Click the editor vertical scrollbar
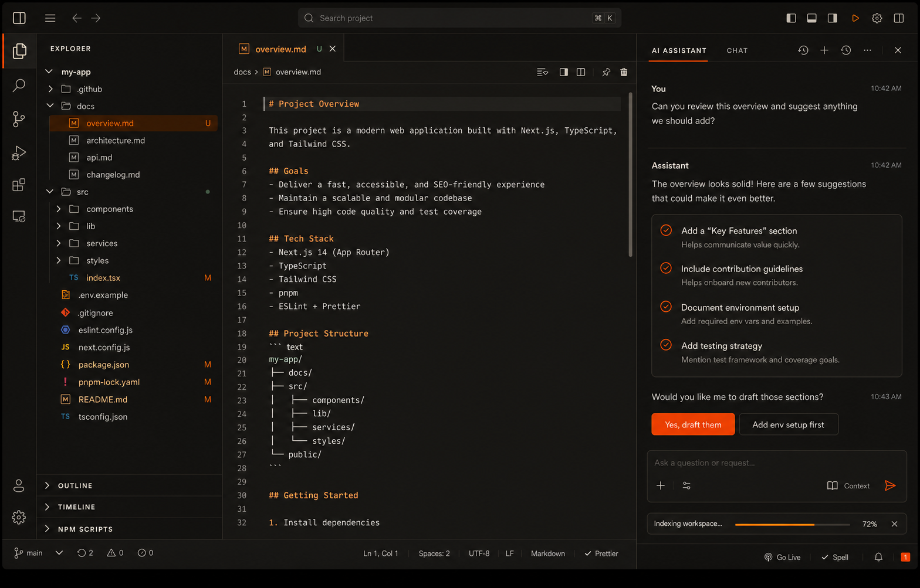Screen dimensions: 920x588 pyautogui.click(x=631, y=175)
